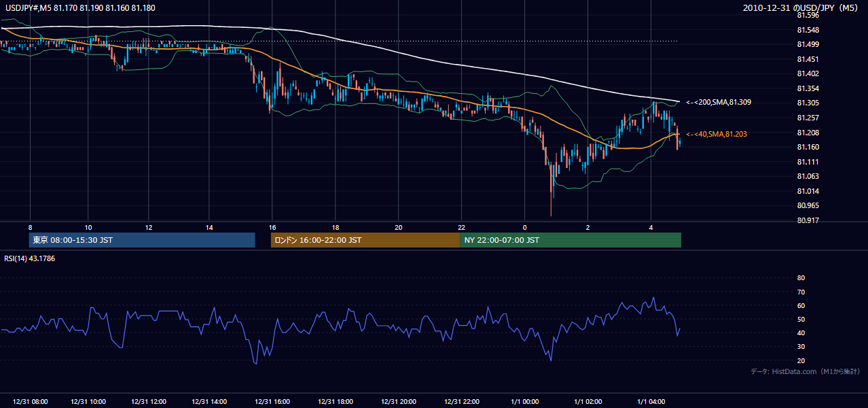This screenshot has height=408, width=868.
Task: Click the 12/31 12:00 time label
Action: [149, 402]
